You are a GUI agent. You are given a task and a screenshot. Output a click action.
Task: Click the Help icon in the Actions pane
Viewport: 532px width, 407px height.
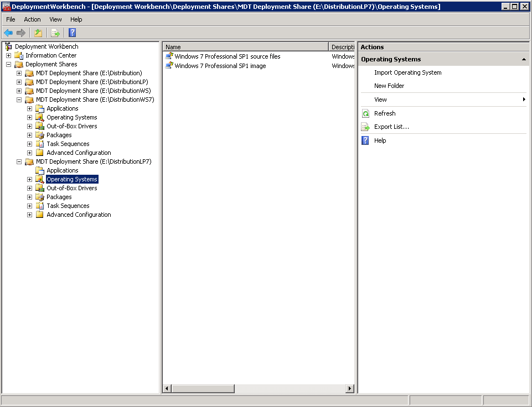coord(365,140)
